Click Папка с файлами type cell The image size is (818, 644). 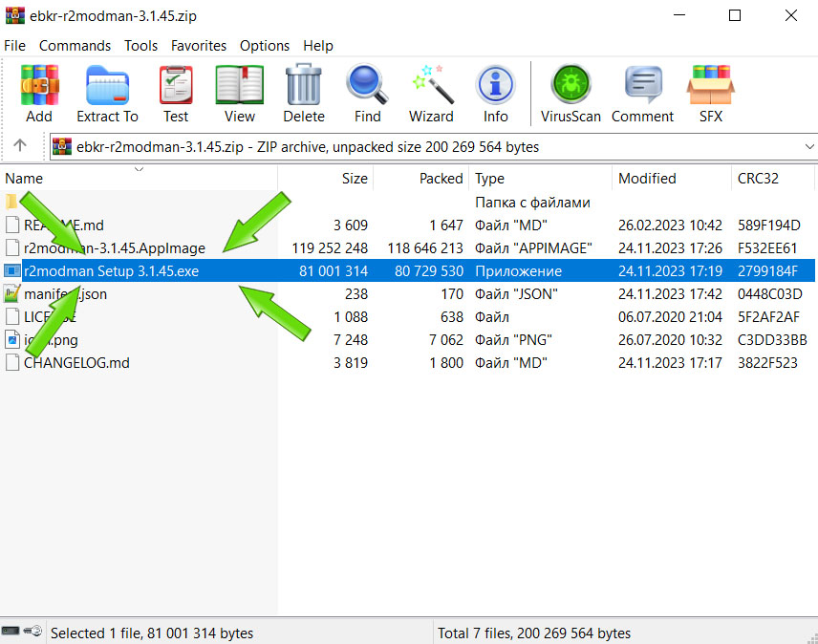click(x=532, y=203)
